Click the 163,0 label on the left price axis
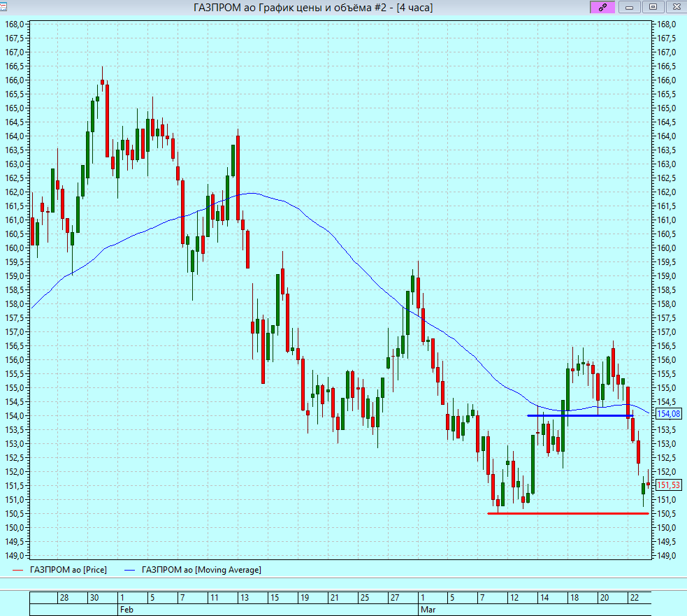This screenshot has height=616, width=687. [x=15, y=164]
